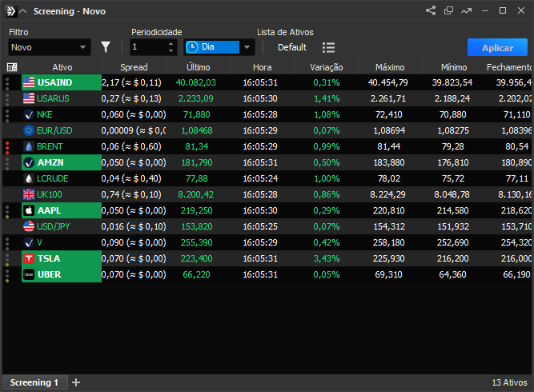Click the filter funnel icon
This screenshot has width=534, height=392.
(x=106, y=47)
